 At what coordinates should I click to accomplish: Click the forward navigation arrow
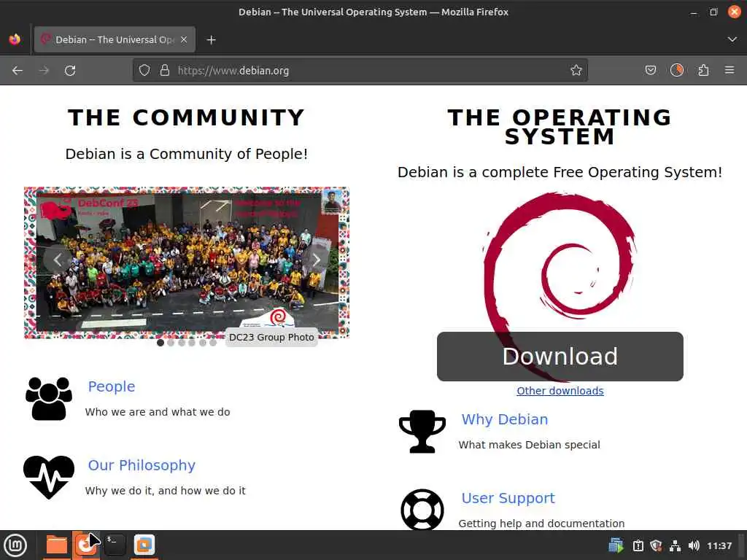(x=44, y=71)
